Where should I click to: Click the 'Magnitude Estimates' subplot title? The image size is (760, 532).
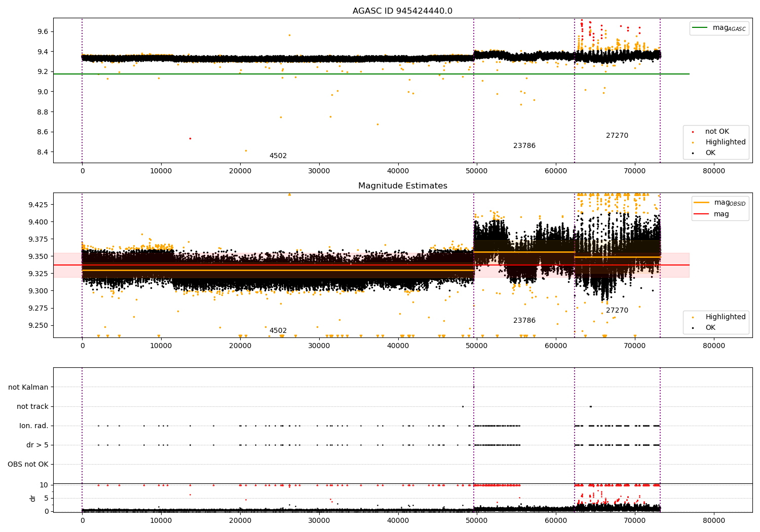click(402, 186)
